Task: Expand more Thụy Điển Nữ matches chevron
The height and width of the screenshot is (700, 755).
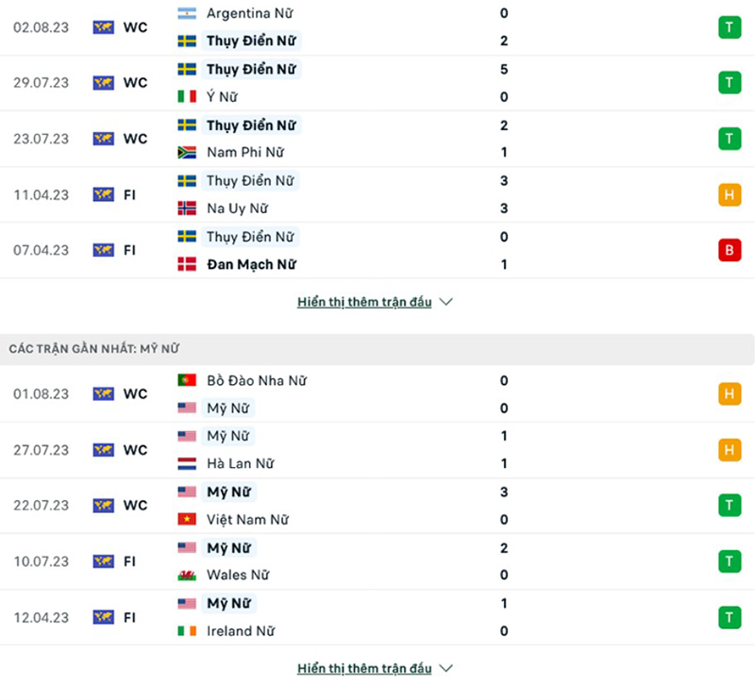Action: [446, 303]
